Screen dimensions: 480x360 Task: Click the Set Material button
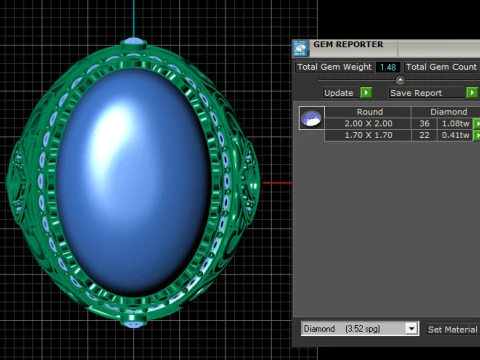pyautogui.click(x=453, y=329)
